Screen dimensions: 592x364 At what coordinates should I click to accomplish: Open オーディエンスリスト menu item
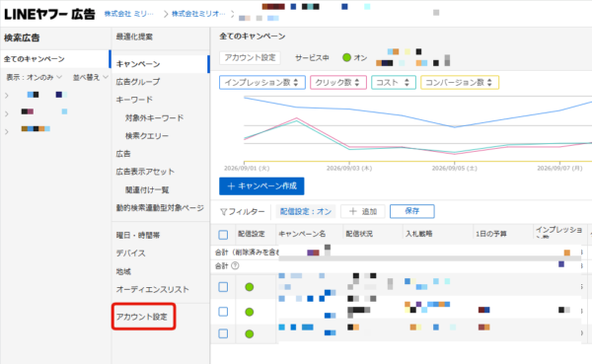click(152, 289)
